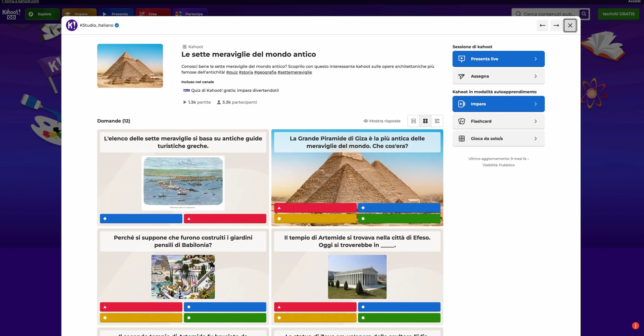Expand Assegna option via chevron
The height and width of the screenshot is (336, 644).
tap(536, 76)
